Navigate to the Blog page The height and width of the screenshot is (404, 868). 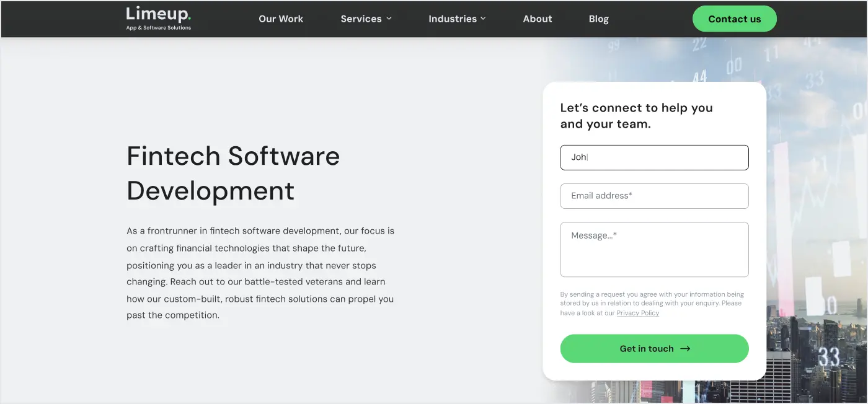click(598, 19)
